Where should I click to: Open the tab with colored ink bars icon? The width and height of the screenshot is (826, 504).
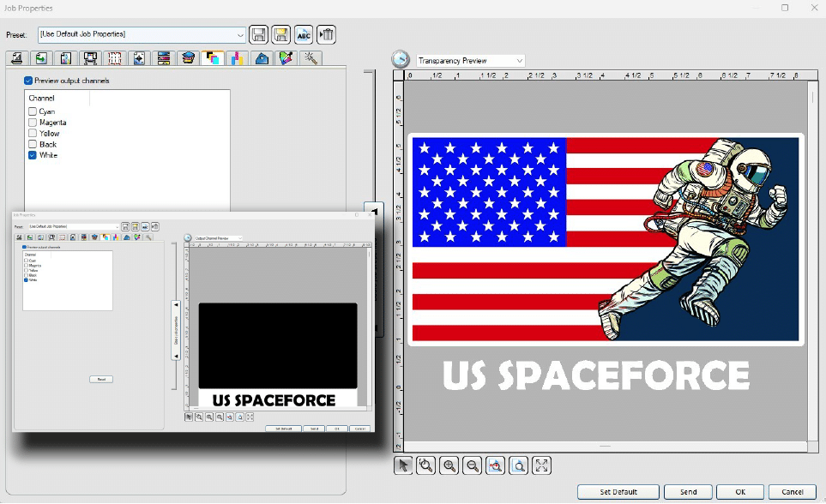coord(237,58)
